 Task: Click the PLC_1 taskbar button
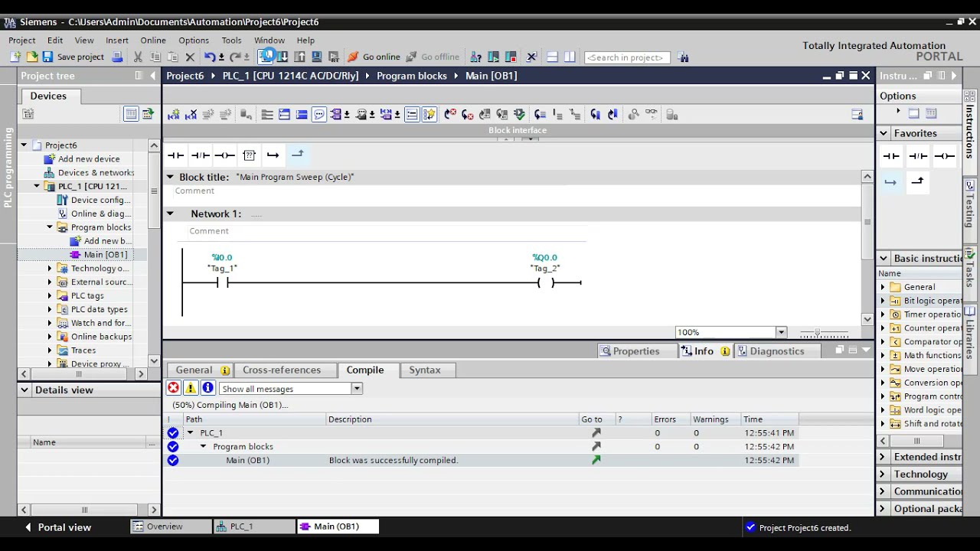[x=255, y=527]
